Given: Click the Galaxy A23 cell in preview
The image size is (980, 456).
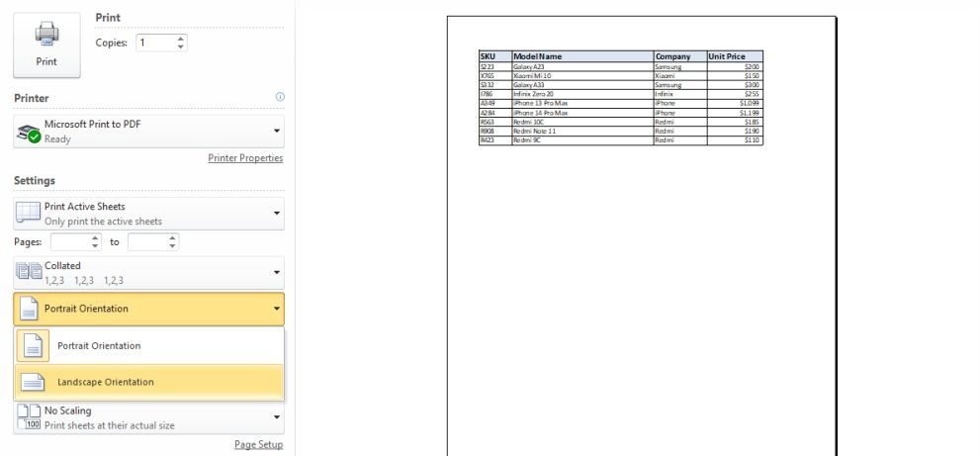Looking at the screenshot, I should pyautogui.click(x=582, y=66).
